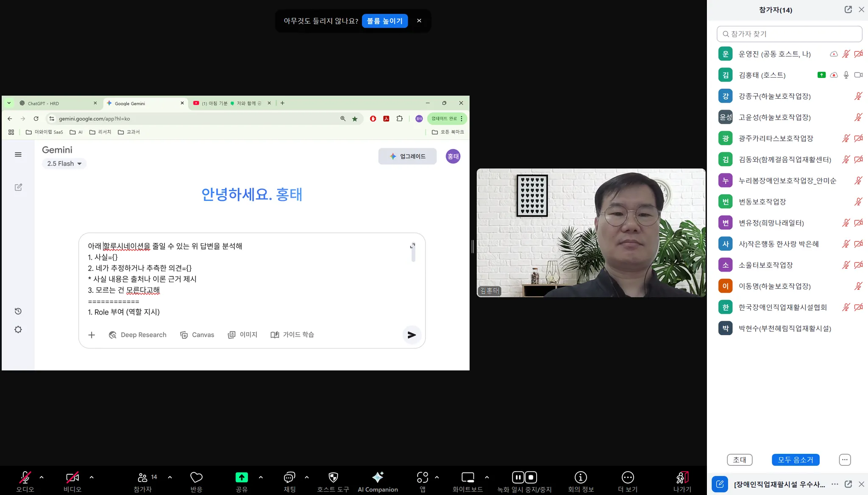The image size is (868, 495).
Task: Pop out the participants panel
Action: pos(848,9)
